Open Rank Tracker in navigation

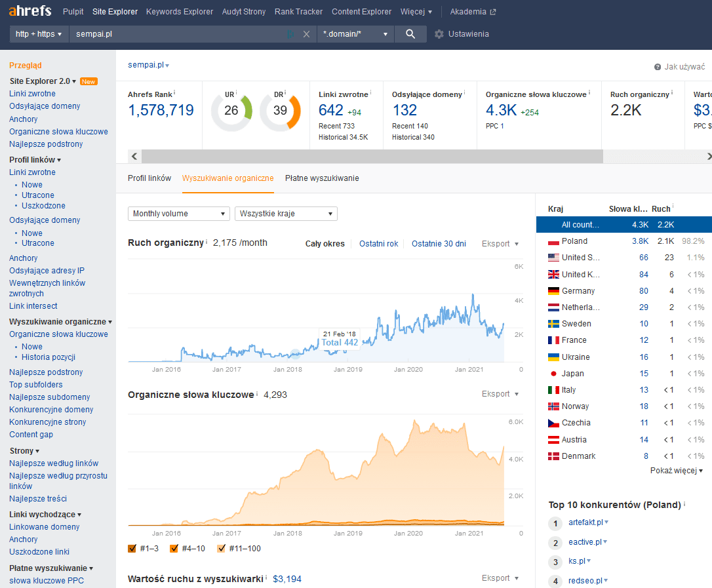coord(298,12)
